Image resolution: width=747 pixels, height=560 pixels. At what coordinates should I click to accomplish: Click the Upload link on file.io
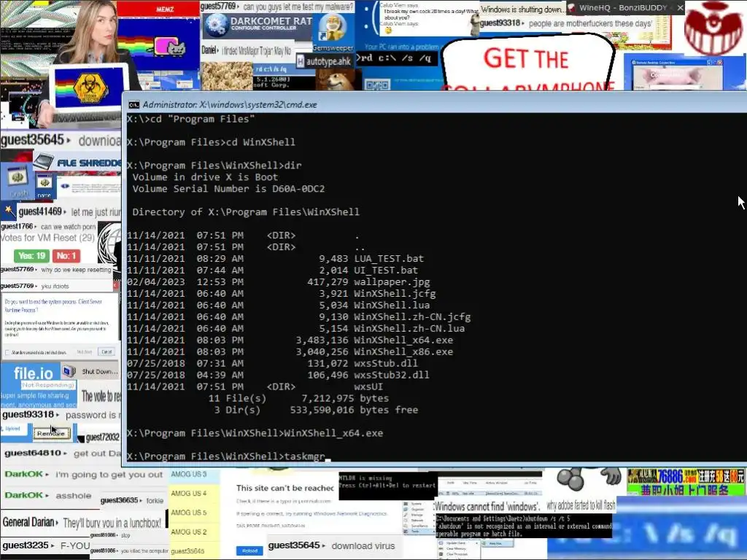point(12,429)
